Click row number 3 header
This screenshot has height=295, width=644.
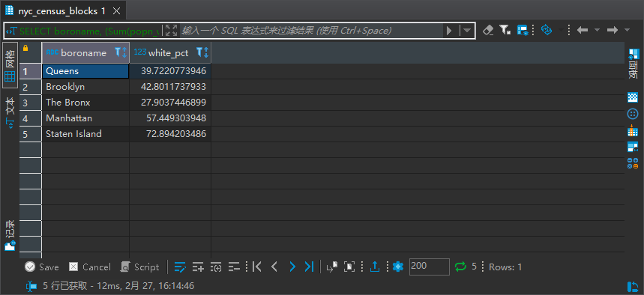31,103
